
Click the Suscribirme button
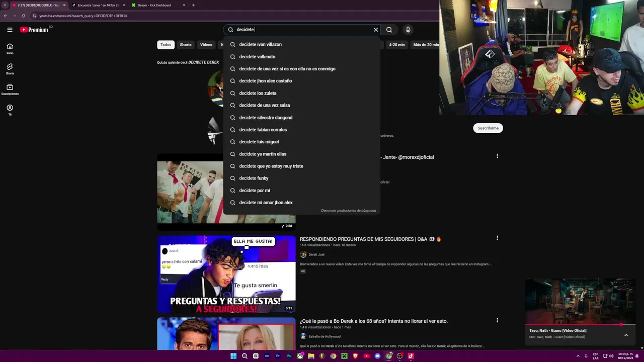coord(488,128)
